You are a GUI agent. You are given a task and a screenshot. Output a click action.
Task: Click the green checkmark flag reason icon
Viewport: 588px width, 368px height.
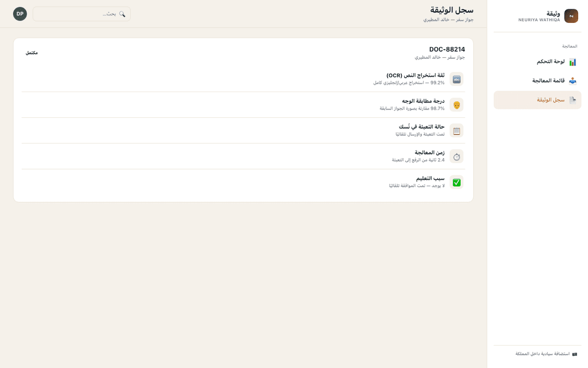pyautogui.click(x=456, y=183)
